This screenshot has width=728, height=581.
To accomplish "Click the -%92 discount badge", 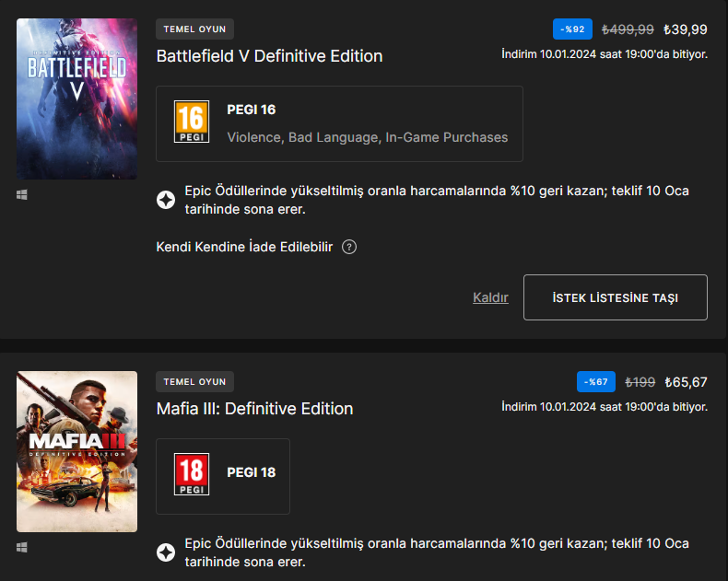I will point(572,29).
